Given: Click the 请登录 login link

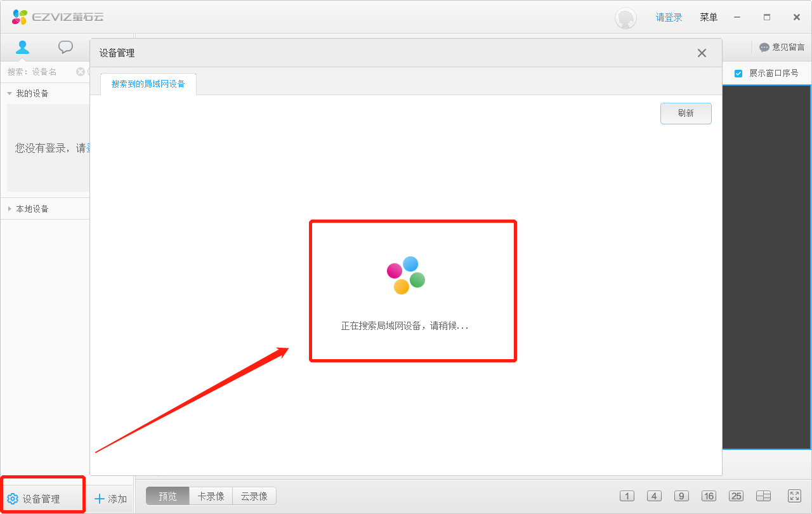Looking at the screenshot, I should tap(669, 18).
